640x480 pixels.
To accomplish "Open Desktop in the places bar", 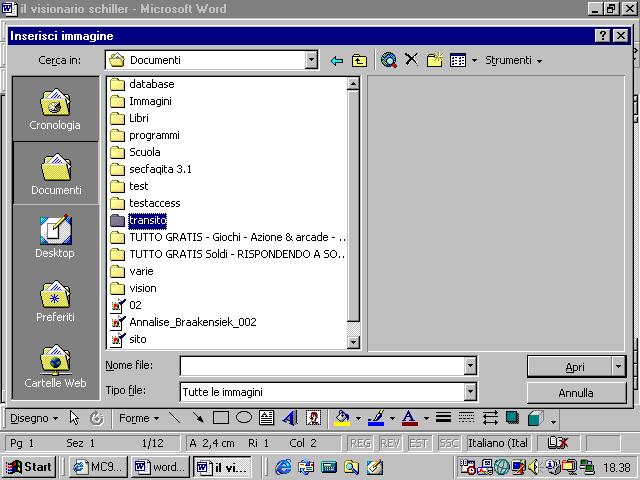I will coord(55,237).
